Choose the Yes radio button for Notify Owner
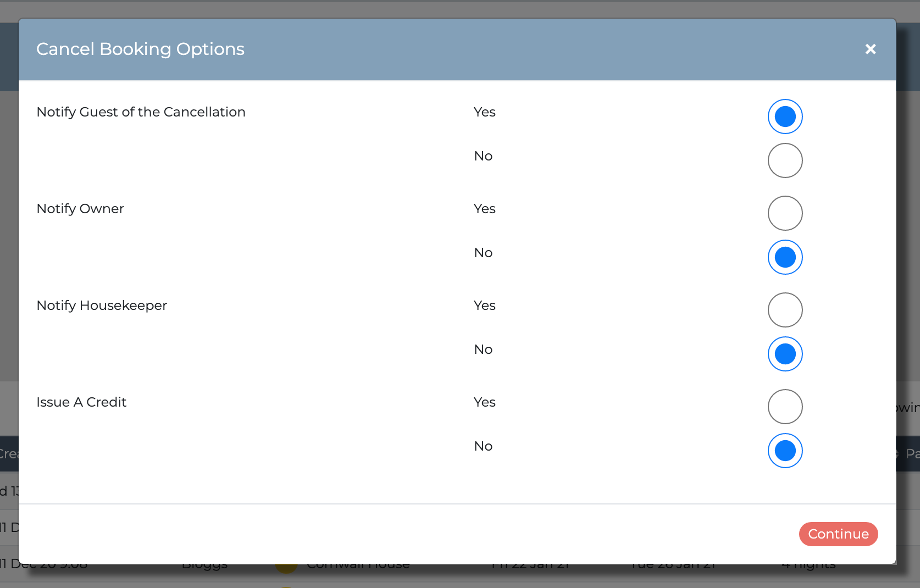Viewport: 920px width, 588px height. coord(785,213)
